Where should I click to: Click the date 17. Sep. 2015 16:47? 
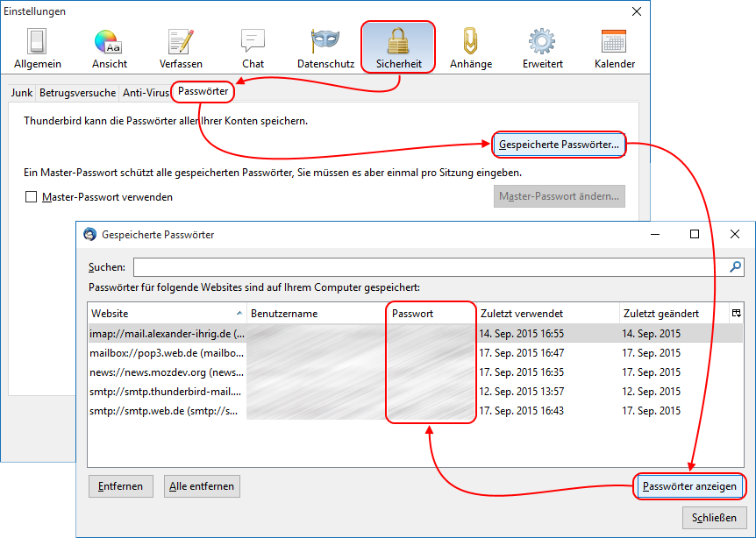[522, 352]
